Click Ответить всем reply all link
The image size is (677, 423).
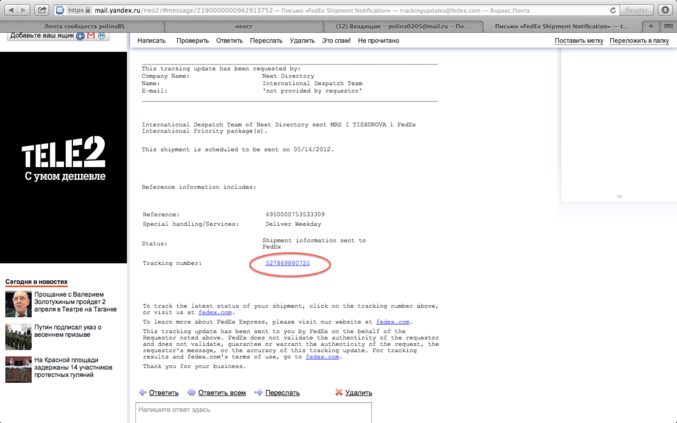[222, 392]
